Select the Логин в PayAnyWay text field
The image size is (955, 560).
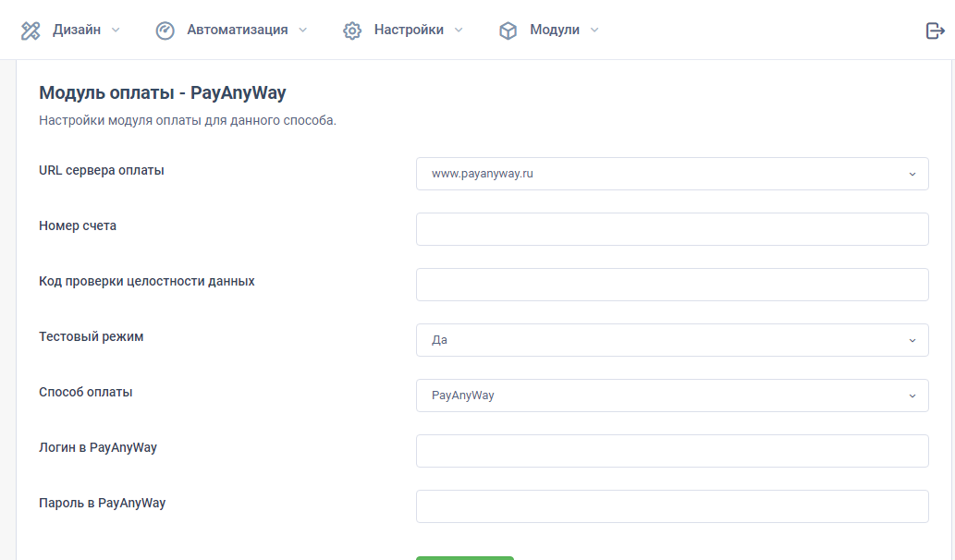tap(672, 451)
